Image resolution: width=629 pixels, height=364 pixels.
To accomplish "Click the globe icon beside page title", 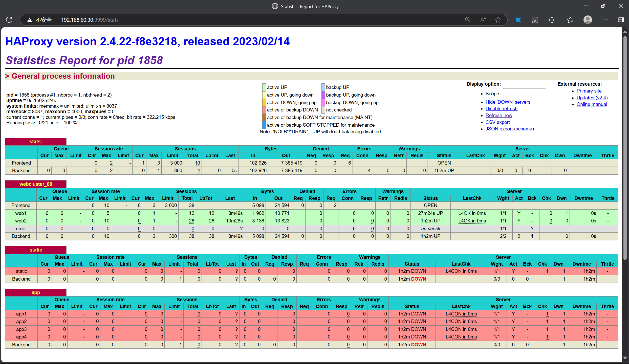I will coord(275,6).
